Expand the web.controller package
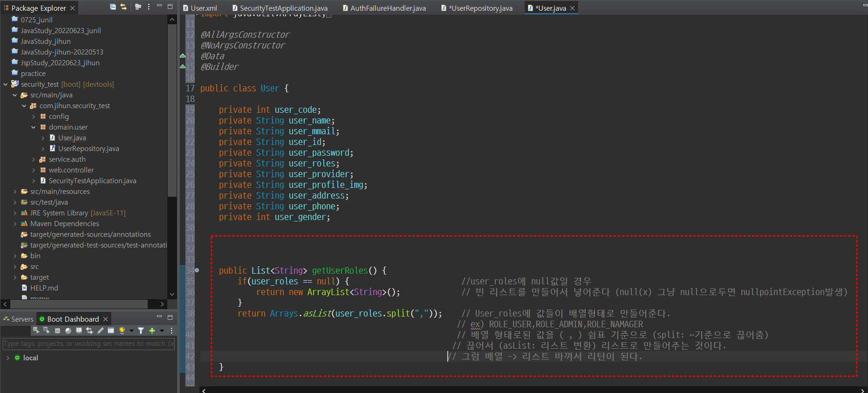The height and width of the screenshot is (393, 868). tap(34, 170)
